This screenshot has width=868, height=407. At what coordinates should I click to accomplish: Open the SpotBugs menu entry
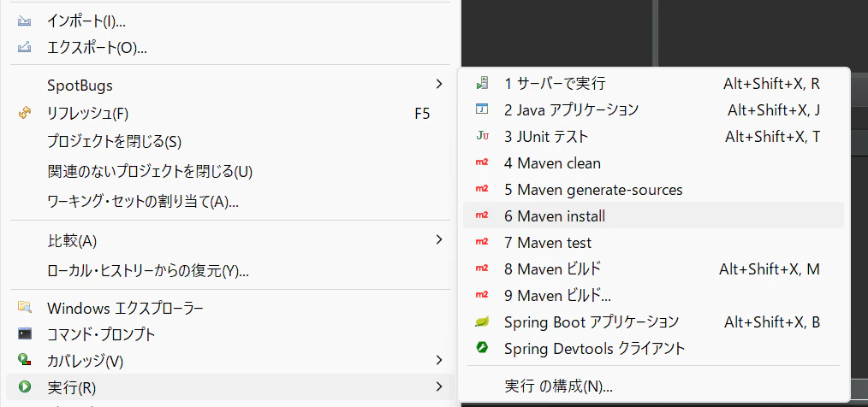click(x=232, y=86)
